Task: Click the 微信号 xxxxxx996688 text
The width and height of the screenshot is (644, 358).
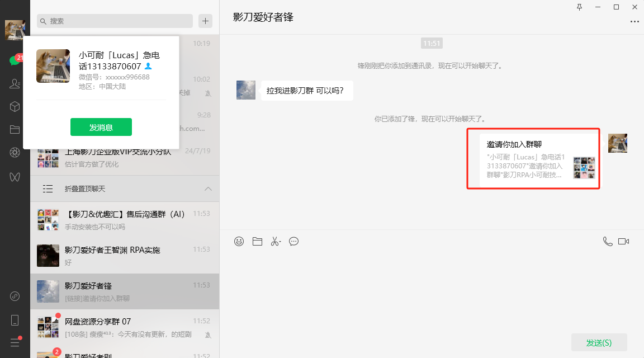Action: [x=114, y=77]
